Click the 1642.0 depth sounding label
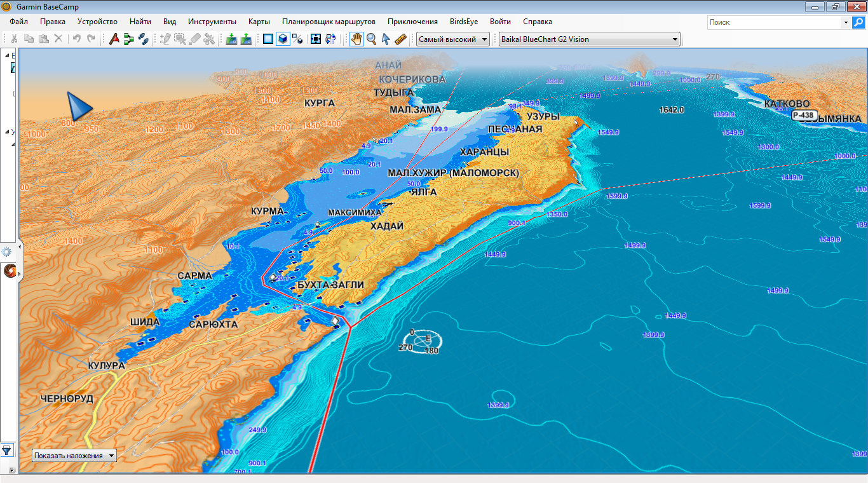 click(671, 110)
